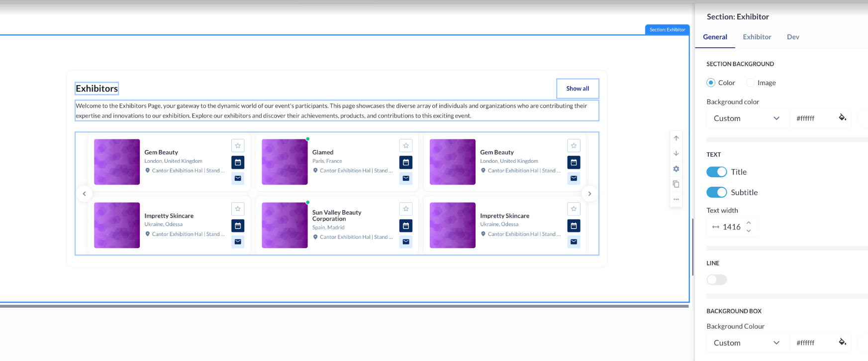Open the calendar icon on the rightmost Gem Beauty card
Viewport: 868px width, 361px height.
click(574, 162)
